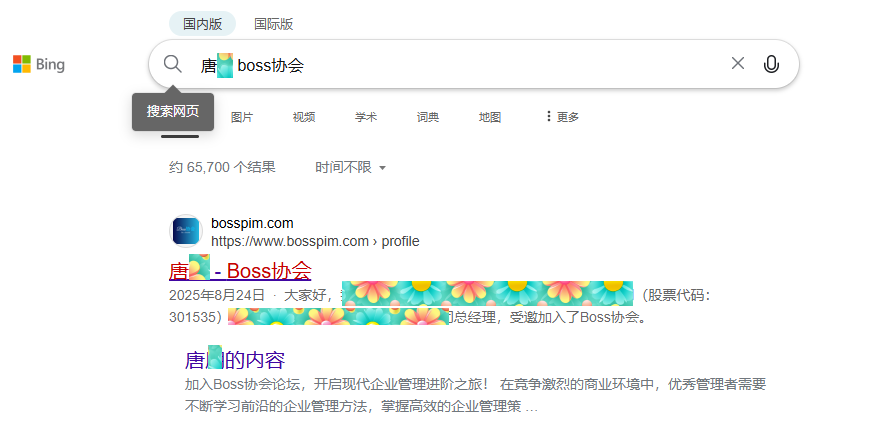The height and width of the screenshot is (429, 886).
Task: Open the Bing logo homepage
Action: [39, 64]
